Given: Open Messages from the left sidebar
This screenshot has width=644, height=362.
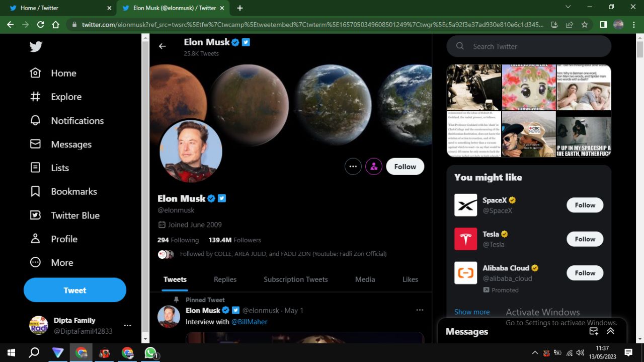Looking at the screenshot, I should (61, 144).
